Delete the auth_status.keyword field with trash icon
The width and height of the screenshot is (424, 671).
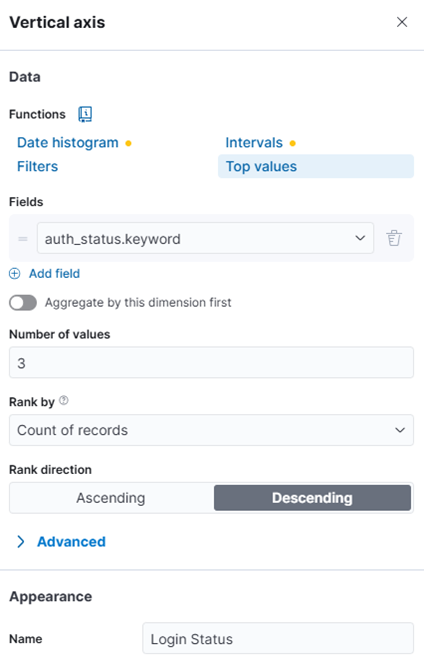click(394, 238)
